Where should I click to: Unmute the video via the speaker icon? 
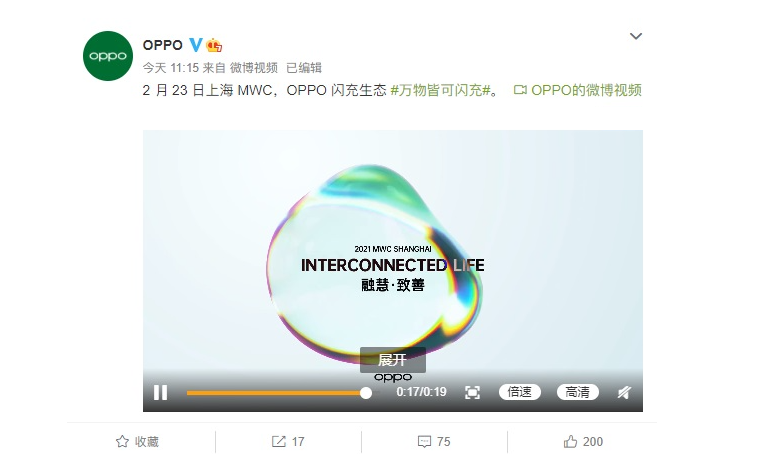(x=624, y=392)
